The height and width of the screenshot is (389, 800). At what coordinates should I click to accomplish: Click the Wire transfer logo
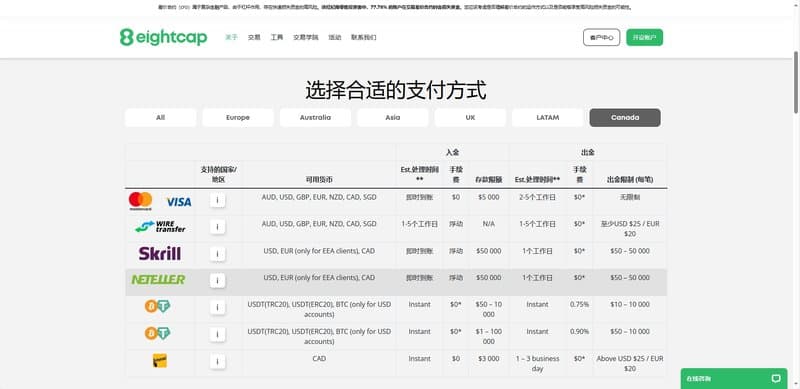coord(160,227)
